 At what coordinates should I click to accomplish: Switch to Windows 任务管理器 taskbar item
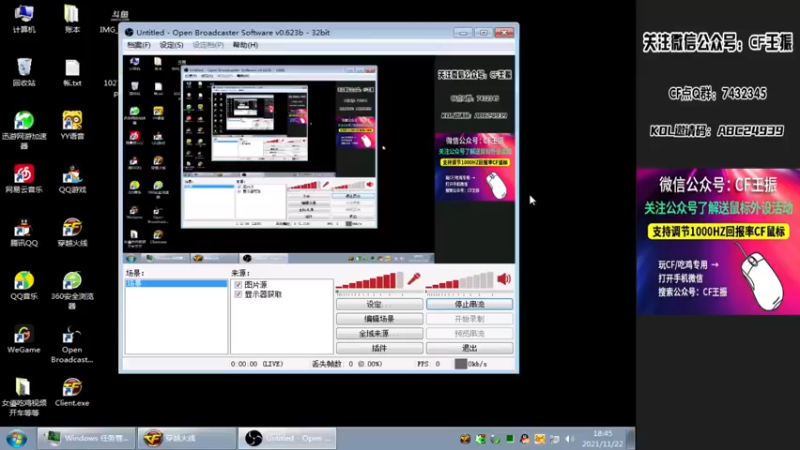[86, 438]
